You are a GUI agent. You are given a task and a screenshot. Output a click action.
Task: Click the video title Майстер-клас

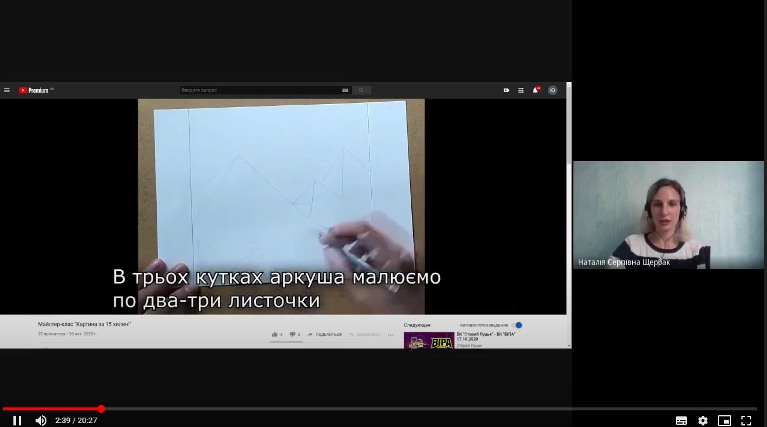[85, 324]
